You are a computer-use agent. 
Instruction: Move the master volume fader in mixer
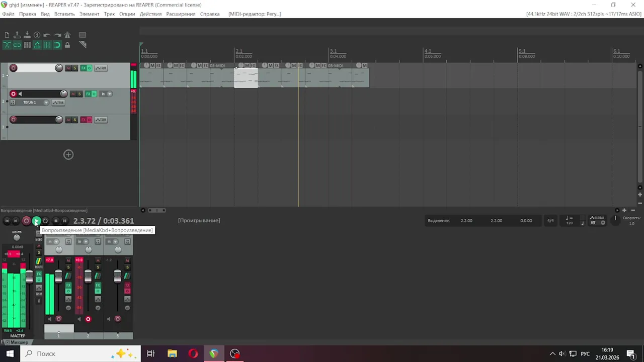click(29, 277)
